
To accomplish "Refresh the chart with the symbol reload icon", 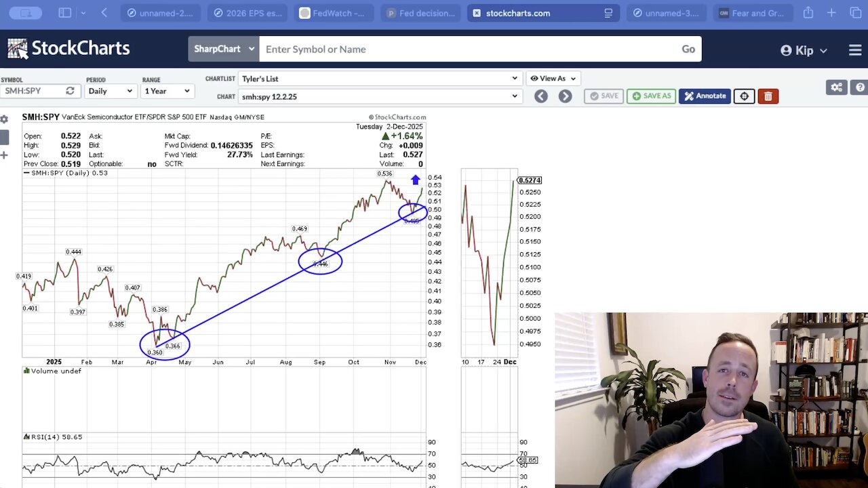I will pyautogui.click(x=70, y=91).
